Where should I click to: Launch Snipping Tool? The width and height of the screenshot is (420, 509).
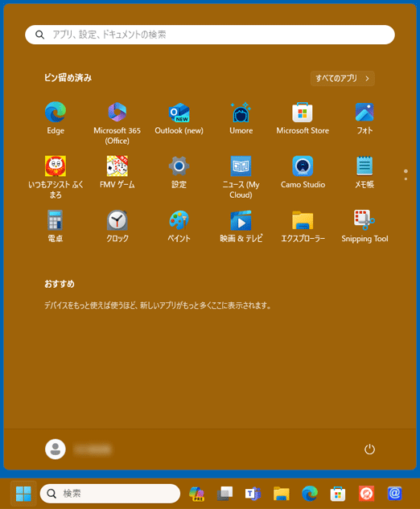coord(364,226)
